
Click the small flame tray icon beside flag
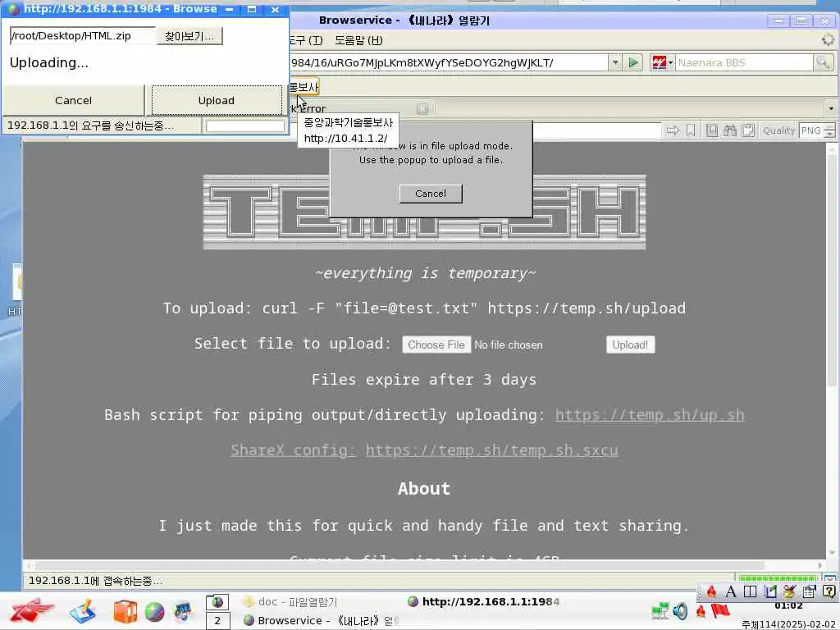tap(701, 611)
